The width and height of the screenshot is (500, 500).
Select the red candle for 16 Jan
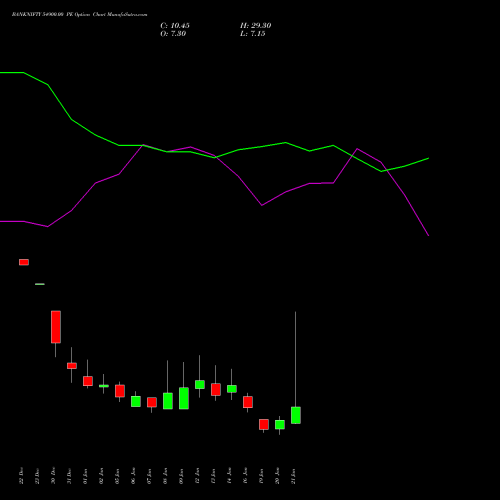[248, 402]
